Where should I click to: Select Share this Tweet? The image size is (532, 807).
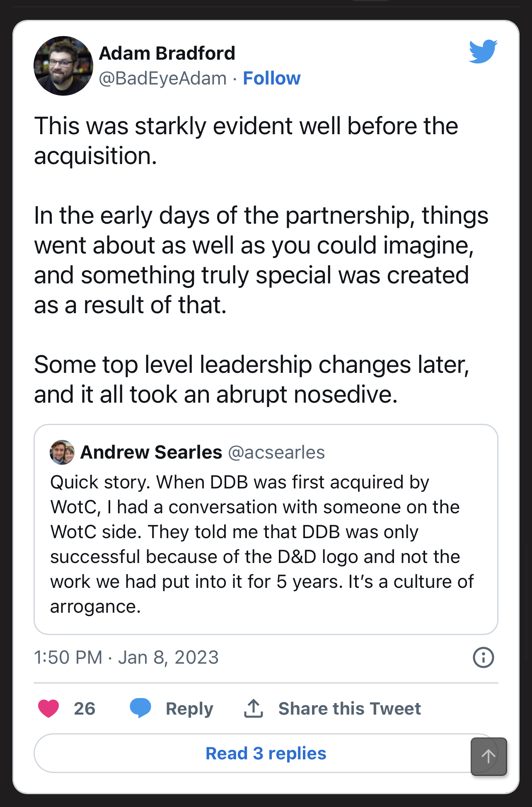[349, 709]
